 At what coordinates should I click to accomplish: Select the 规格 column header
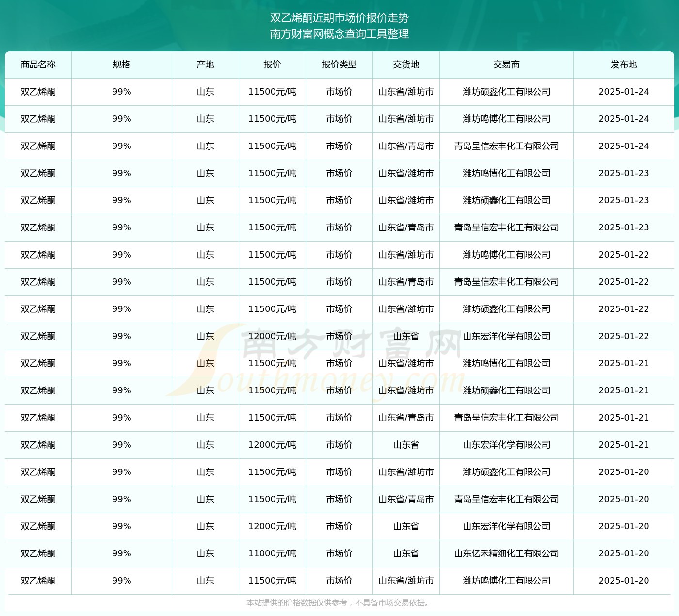(x=122, y=65)
